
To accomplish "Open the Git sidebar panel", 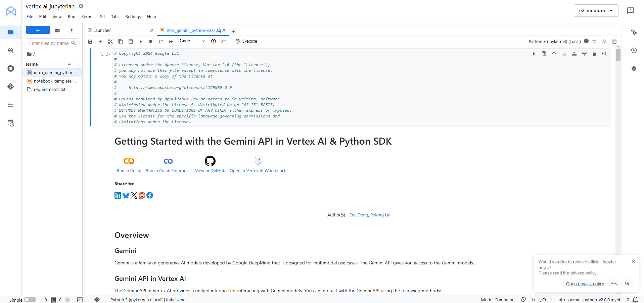I will point(11,87).
